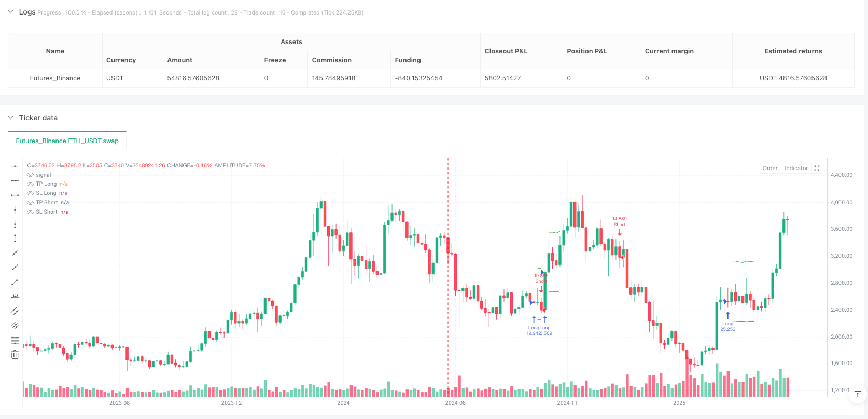Click the Order button on chart
868x419 pixels.
[769, 168]
